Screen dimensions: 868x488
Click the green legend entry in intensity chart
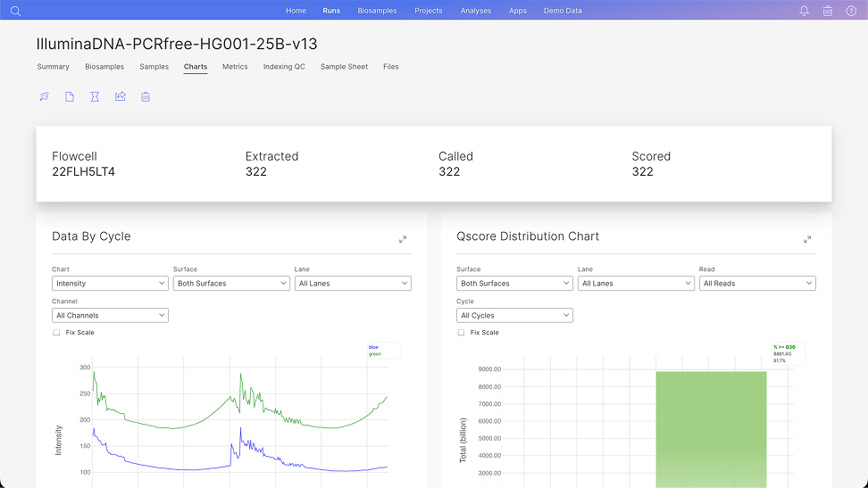[375, 354]
